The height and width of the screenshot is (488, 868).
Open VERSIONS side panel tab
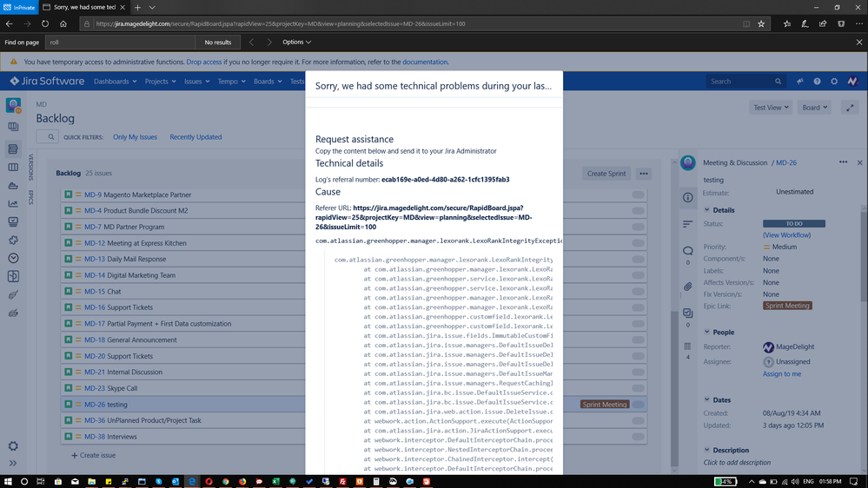30,167
